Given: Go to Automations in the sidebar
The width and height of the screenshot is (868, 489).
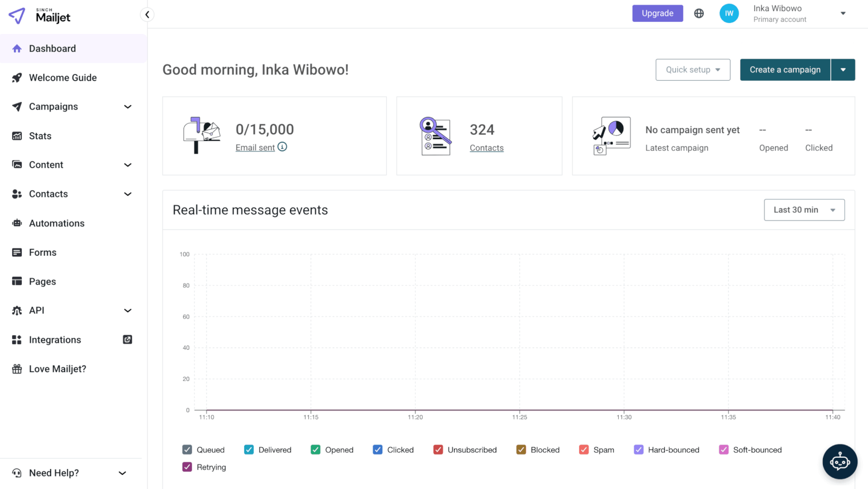Looking at the screenshot, I should pos(57,223).
